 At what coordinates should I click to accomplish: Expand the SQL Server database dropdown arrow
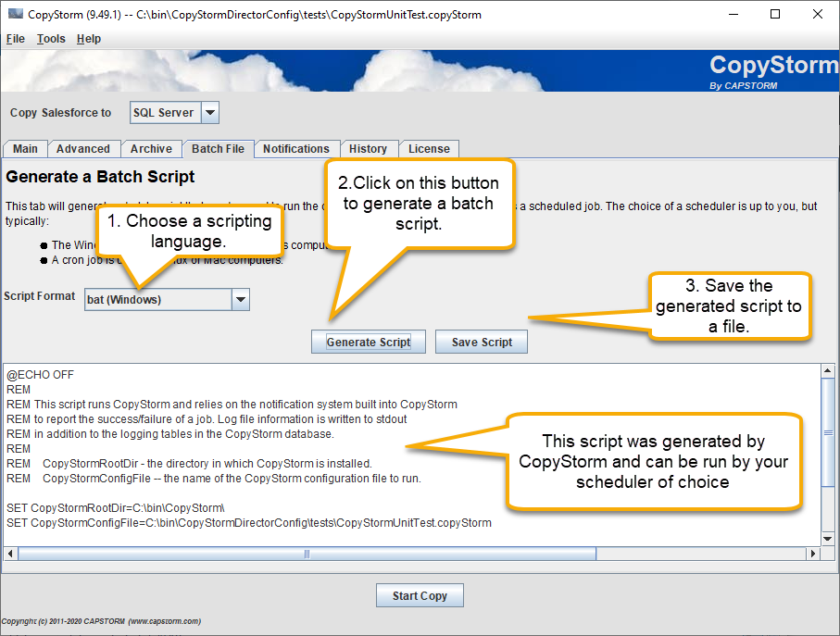click(210, 112)
